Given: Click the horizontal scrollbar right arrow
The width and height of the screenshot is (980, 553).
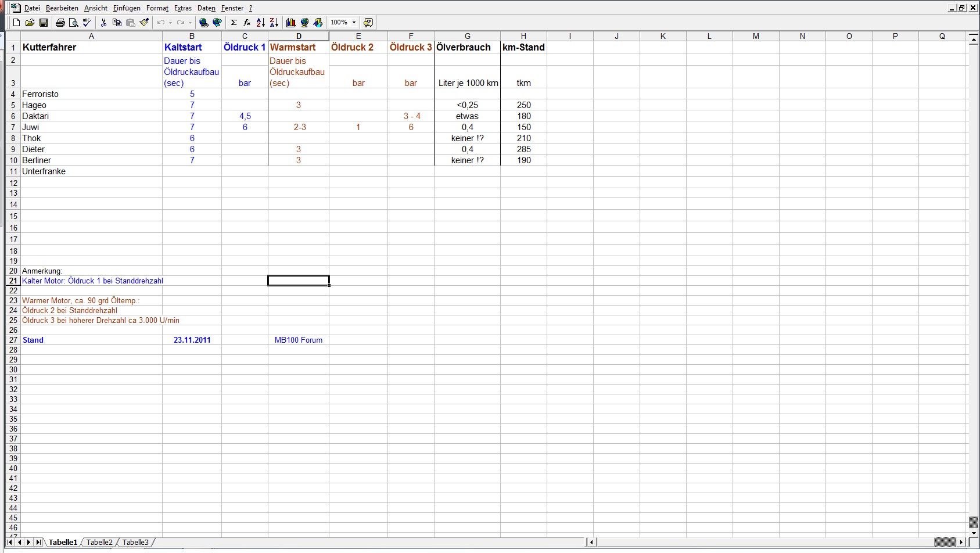Looking at the screenshot, I should click(961, 543).
